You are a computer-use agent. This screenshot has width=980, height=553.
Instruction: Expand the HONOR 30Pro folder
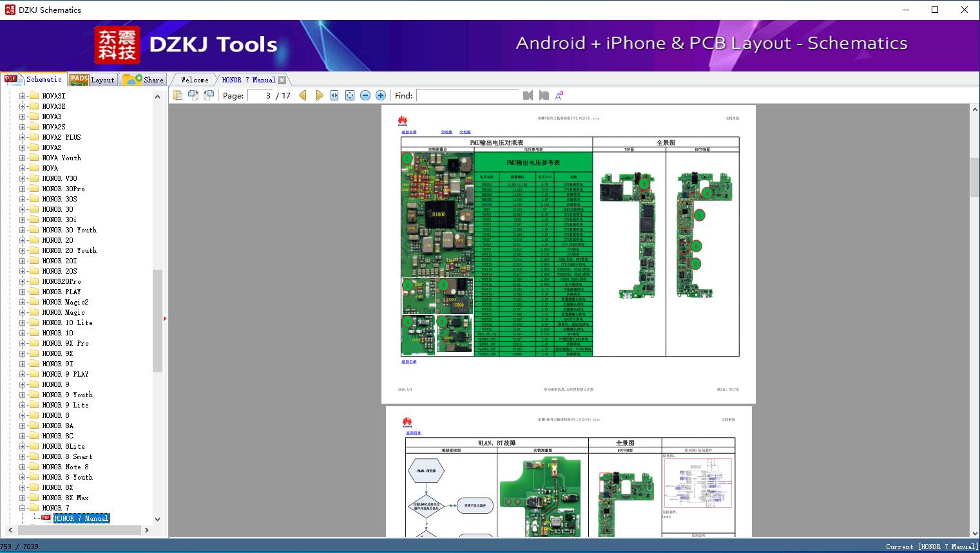[x=23, y=189]
